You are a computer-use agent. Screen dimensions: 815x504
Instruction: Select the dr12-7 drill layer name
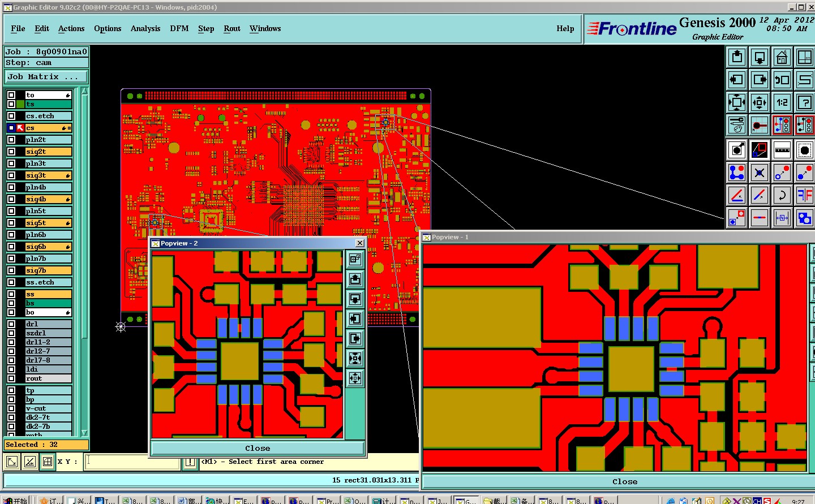49,351
